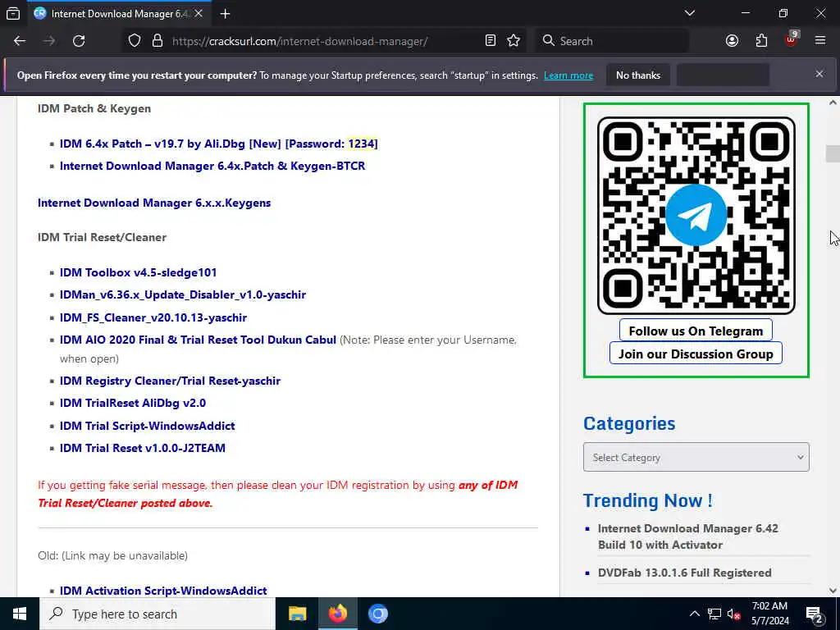
Task: Click the 'IDM Trial Reset/Cleaner' heading text
Action: (x=102, y=237)
